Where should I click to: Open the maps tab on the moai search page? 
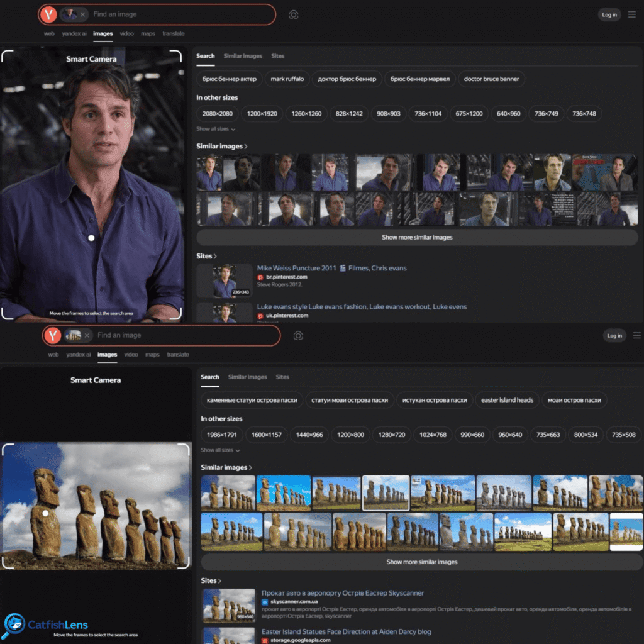(152, 355)
